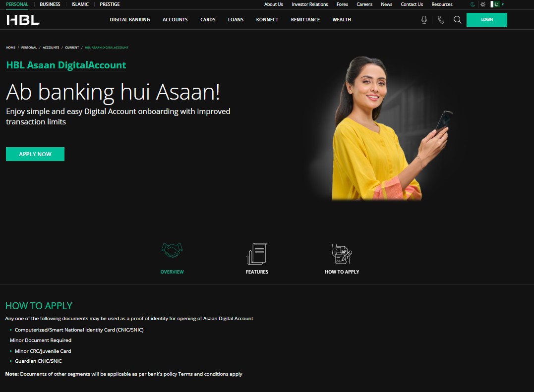Click Current in the breadcrumb
This screenshot has height=392, width=534.
(x=72, y=48)
